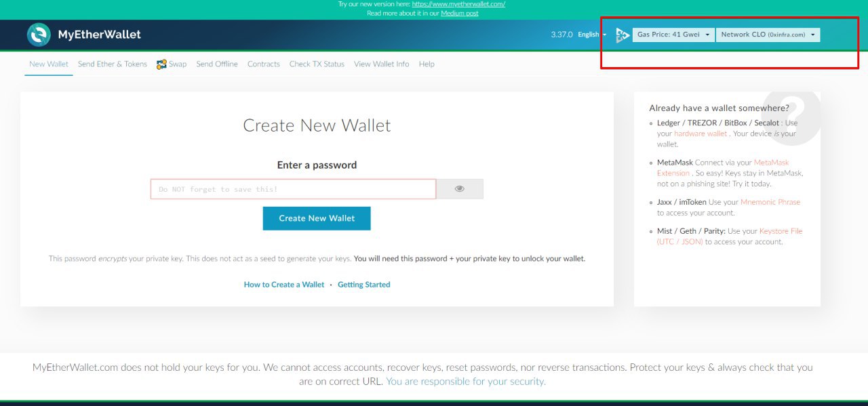Click Already have a wallet somewhere? heading
Image resolution: width=868 pixels, height=406 pixels.
pos(719,108)
